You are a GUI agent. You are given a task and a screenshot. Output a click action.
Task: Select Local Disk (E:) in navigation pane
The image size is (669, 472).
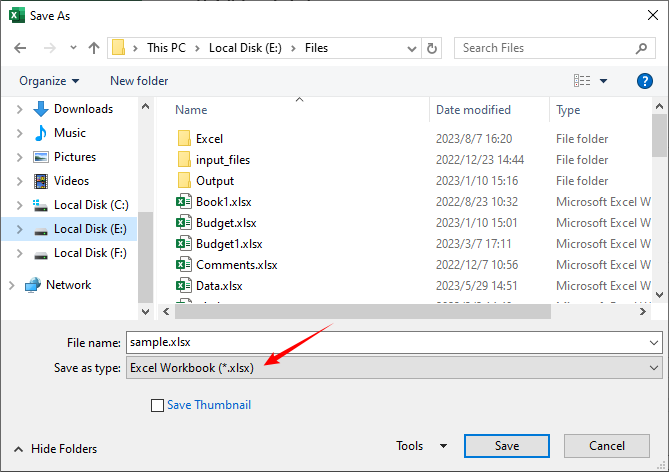[90, 229]
